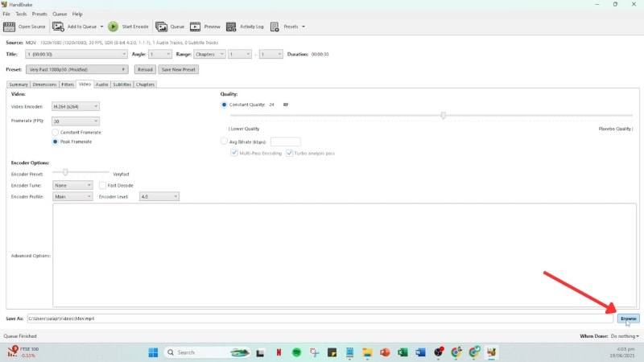Open the File menu

6,14
